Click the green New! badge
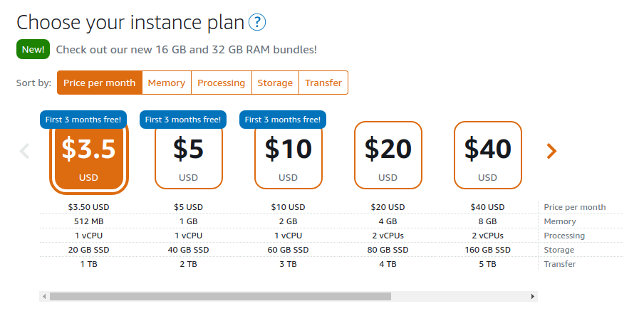 tap(33, 49)
